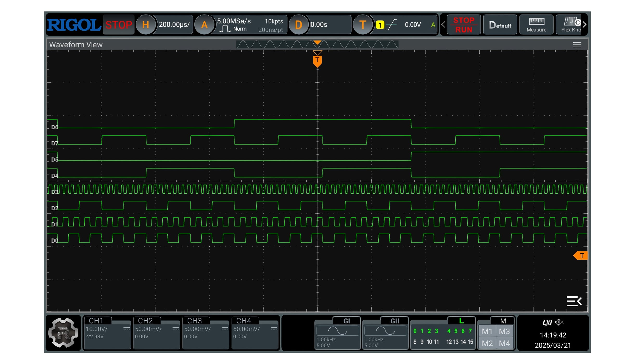
Task: Select the 0.00s delay value
Action: click(319, 25)
